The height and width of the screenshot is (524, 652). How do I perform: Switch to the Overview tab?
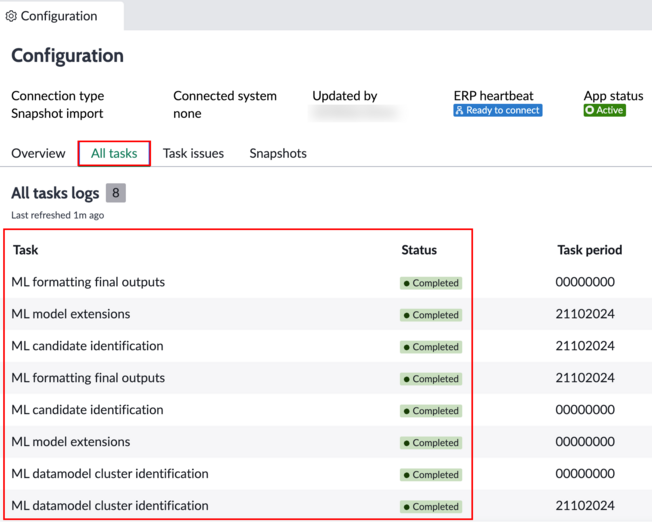(x=38, y=153)
